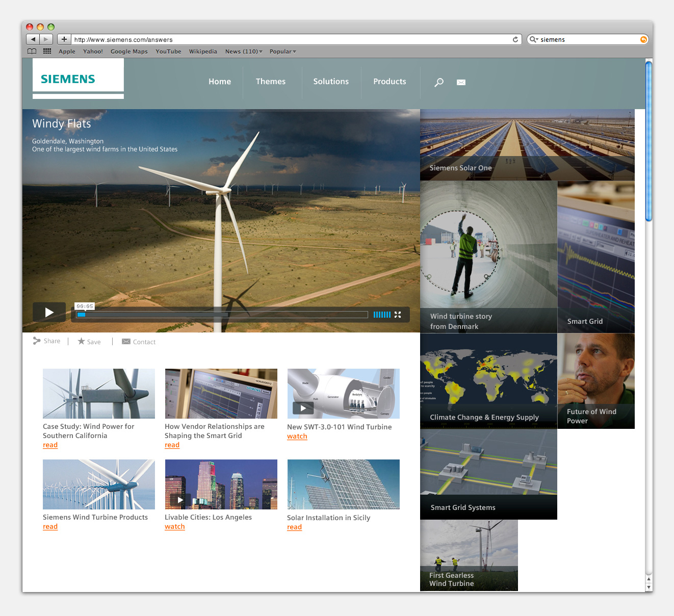Open the Solutions menu item
Image resolution: width=674 pixels, height=616 pixels.
(331, 82)
